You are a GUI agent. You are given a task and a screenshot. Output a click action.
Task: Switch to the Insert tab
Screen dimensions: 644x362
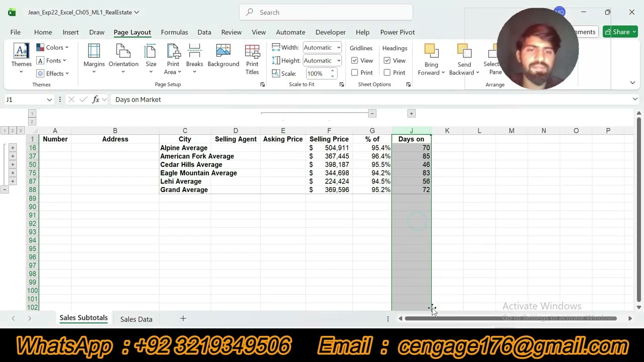[x=70, y=32]
